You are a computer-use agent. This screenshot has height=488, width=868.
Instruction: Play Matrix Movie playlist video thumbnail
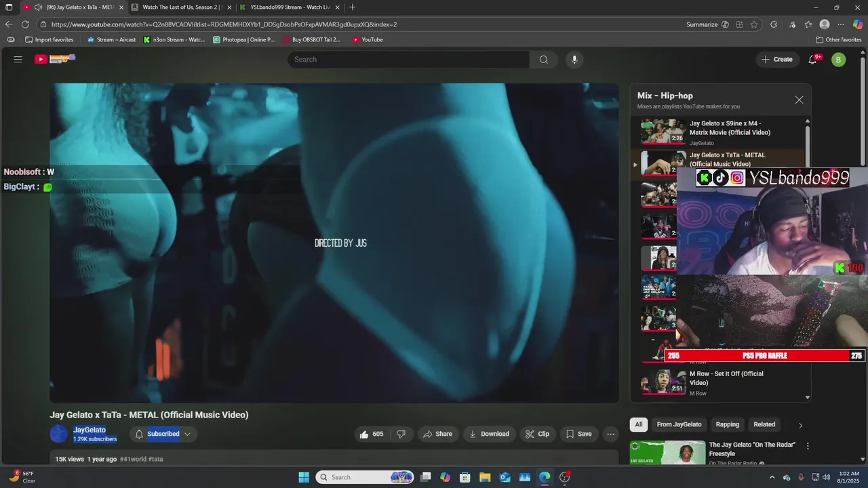[x=663, y=132]
